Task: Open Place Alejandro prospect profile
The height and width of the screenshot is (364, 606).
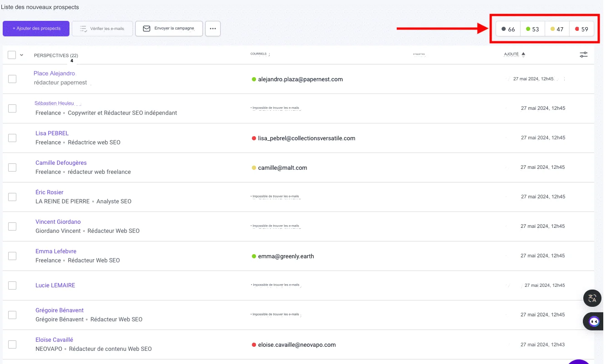Action: [x=54, y=74]
